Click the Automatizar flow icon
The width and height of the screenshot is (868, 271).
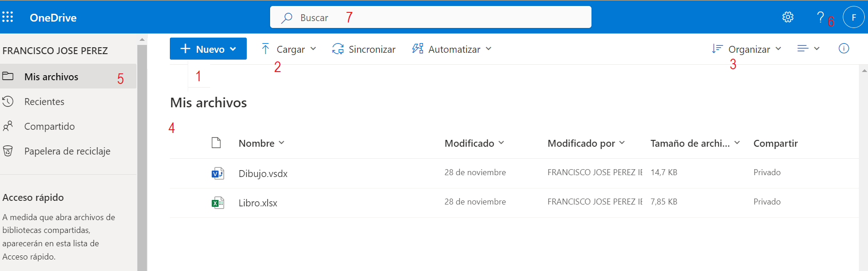tap(418, 49)
